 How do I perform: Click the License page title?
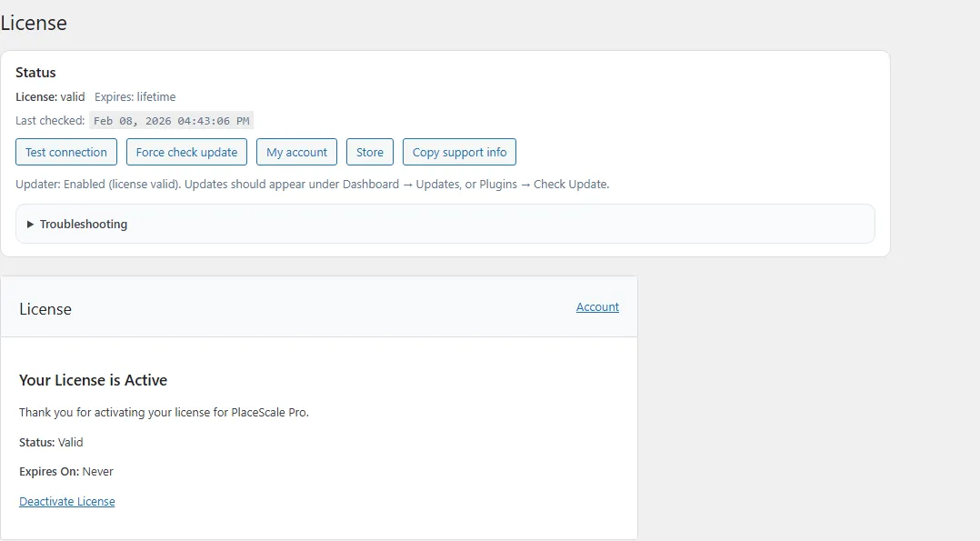click(x=34, y=24)
